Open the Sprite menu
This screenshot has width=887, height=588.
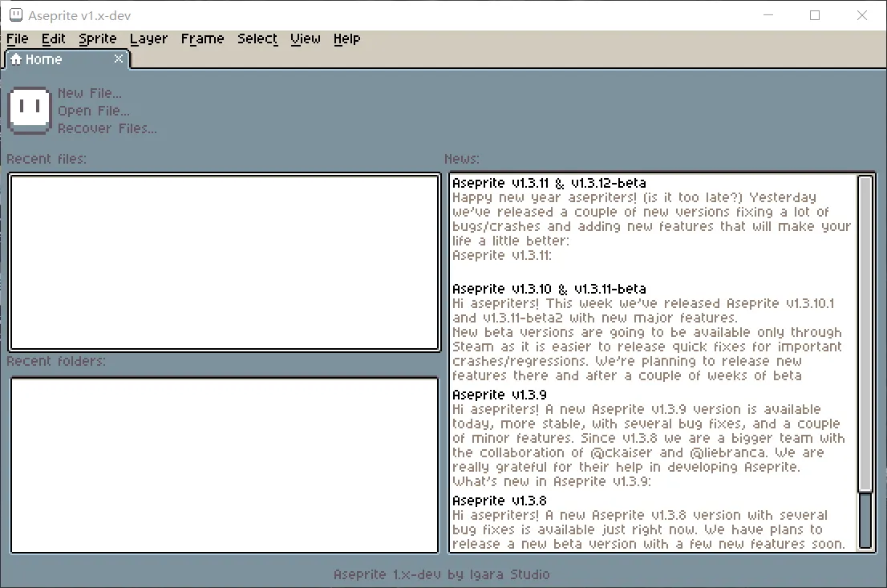coord(98,39)
